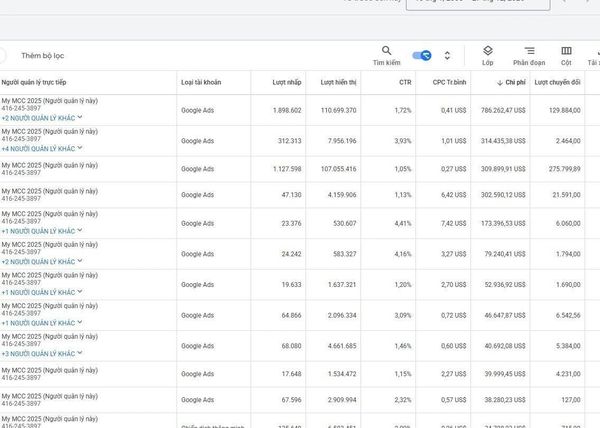This screenshot has height=428, width=600.
Task: Click the Lượt hiển thị column header
Action: (338, 82)
